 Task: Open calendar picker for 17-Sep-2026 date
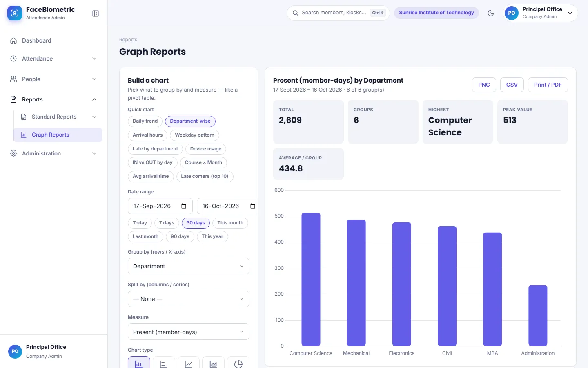click(184, 206)
